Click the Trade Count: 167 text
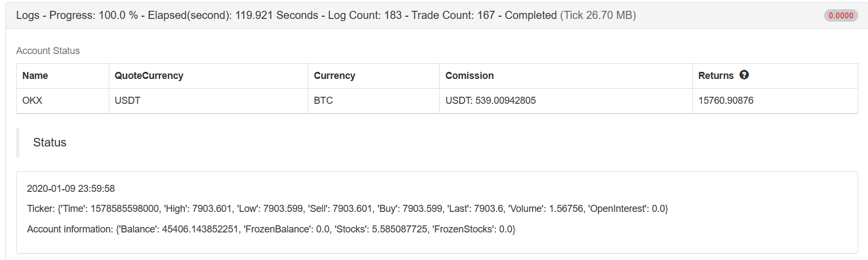Image resolution: width=868 pixels, height=260 pixels. pos(453,16)
